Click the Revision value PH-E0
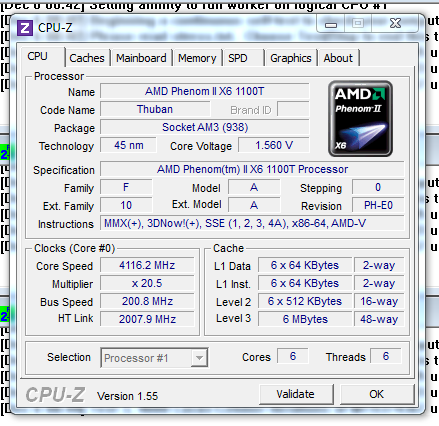Screen dimensions: 439x426 point(378,205)
